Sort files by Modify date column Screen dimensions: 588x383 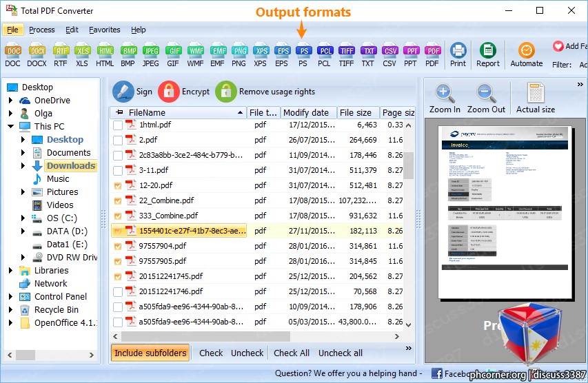click(308, 113)
